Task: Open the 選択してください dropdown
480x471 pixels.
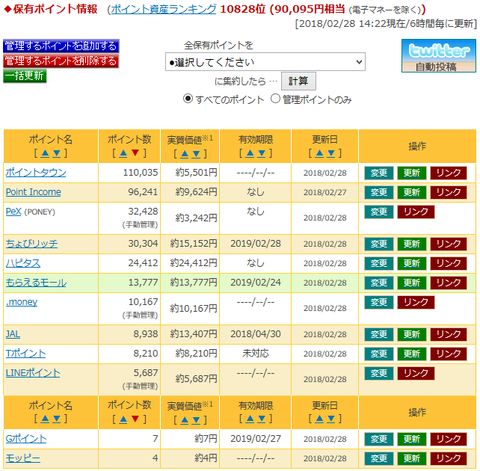Action: point(265,62)
